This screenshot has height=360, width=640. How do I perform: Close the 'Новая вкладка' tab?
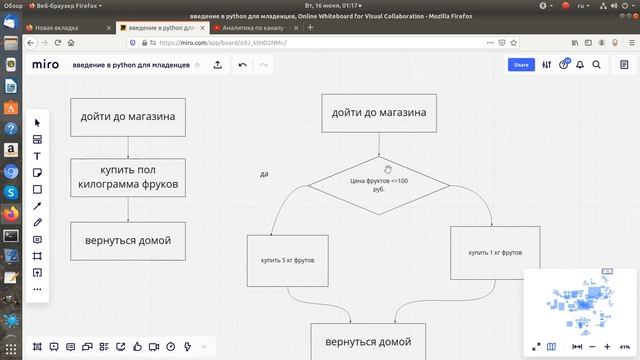109,28
